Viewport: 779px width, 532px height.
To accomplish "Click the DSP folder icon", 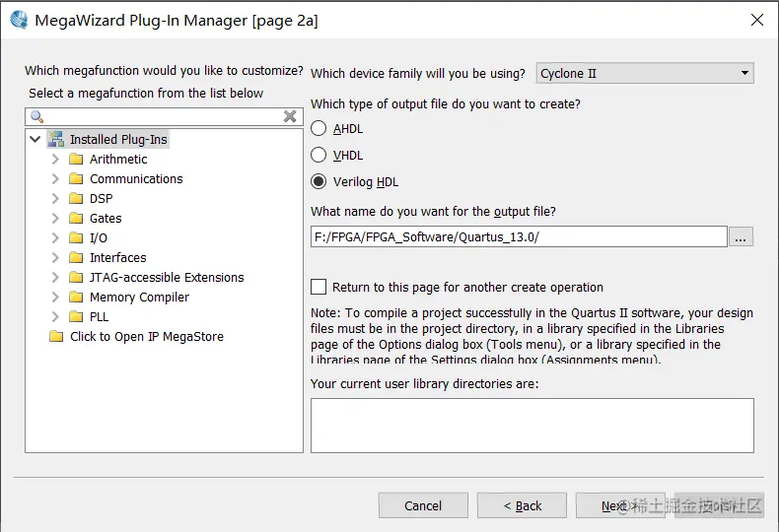I will tap(76, 198).
